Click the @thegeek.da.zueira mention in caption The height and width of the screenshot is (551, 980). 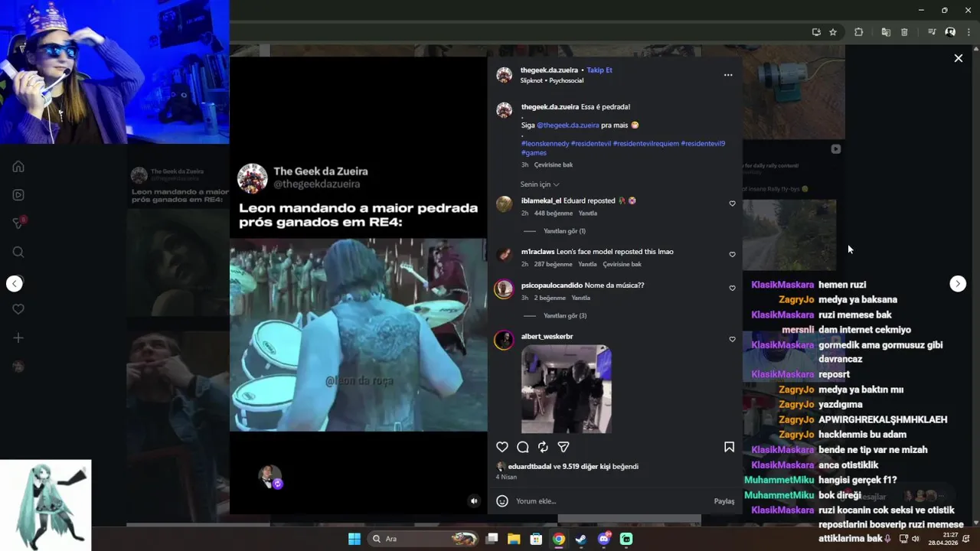[x=568, y=125]
